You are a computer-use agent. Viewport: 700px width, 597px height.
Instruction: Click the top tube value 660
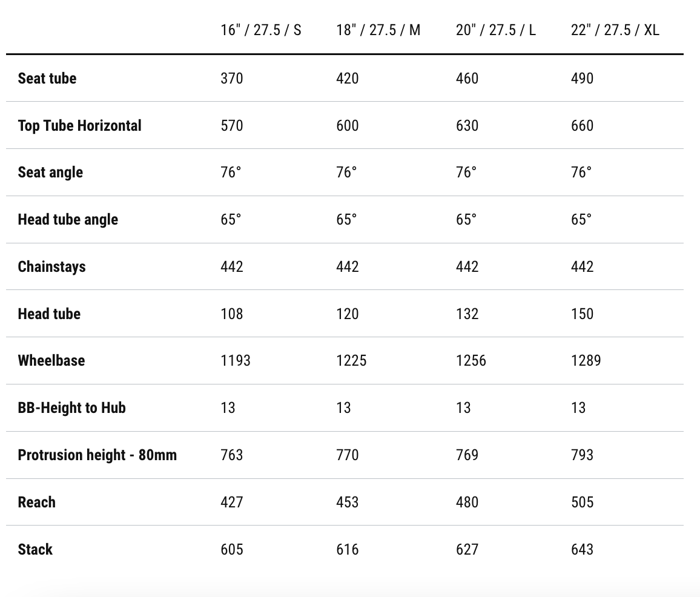click(582, 125)
